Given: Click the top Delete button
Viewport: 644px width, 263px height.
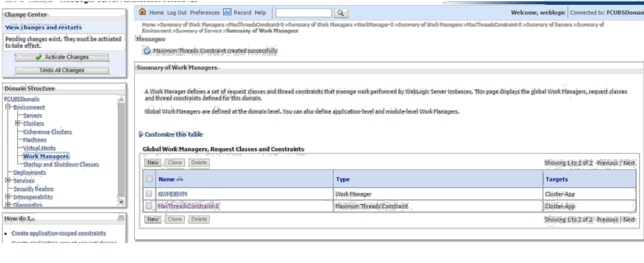Looking at the screenshot, I should [x=199, y=163].
